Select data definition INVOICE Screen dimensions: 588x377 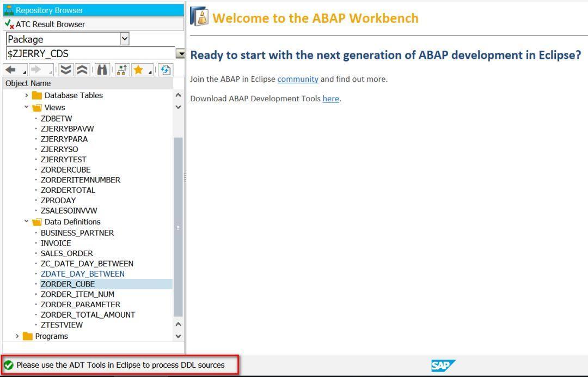click(56, 243)
